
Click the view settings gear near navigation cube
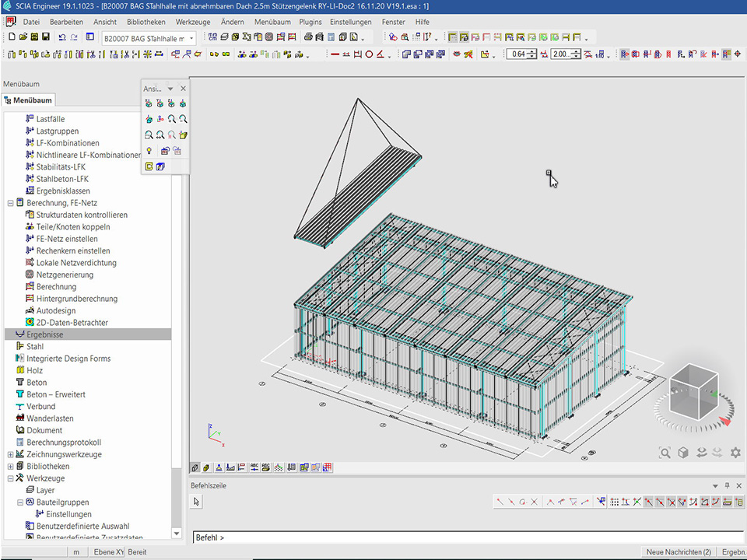pos(735,453)
